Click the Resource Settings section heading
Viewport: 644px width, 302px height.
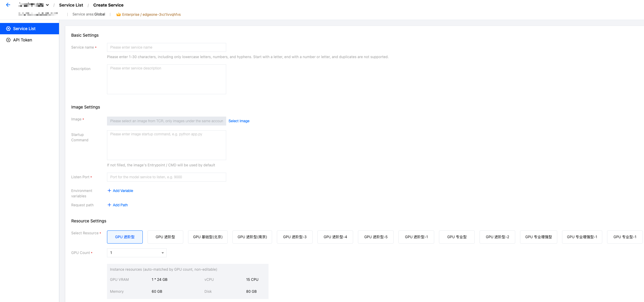tap(89, 221)
